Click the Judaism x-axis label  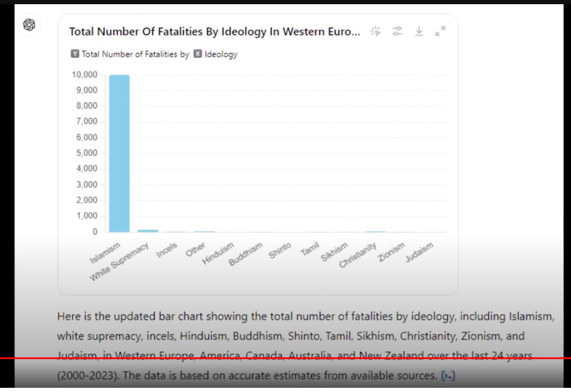[x=419, y=253]
